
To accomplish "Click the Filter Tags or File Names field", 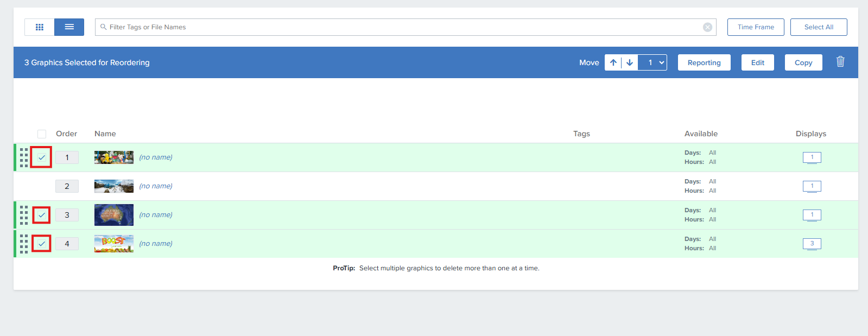I will (402, 27).
